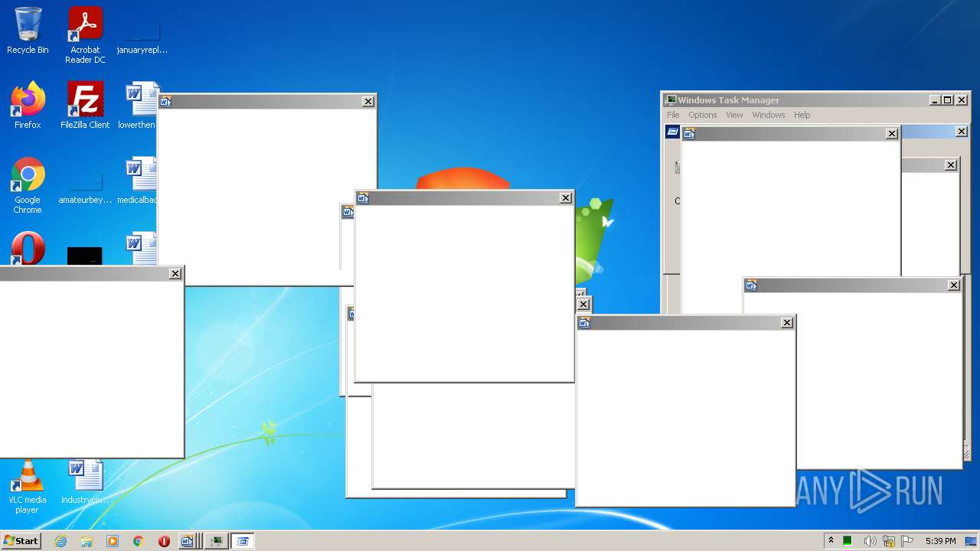Image resolution: width=980 pixels, height=551 pixels.
Task: Open the network tray icon
Action: 889,541
